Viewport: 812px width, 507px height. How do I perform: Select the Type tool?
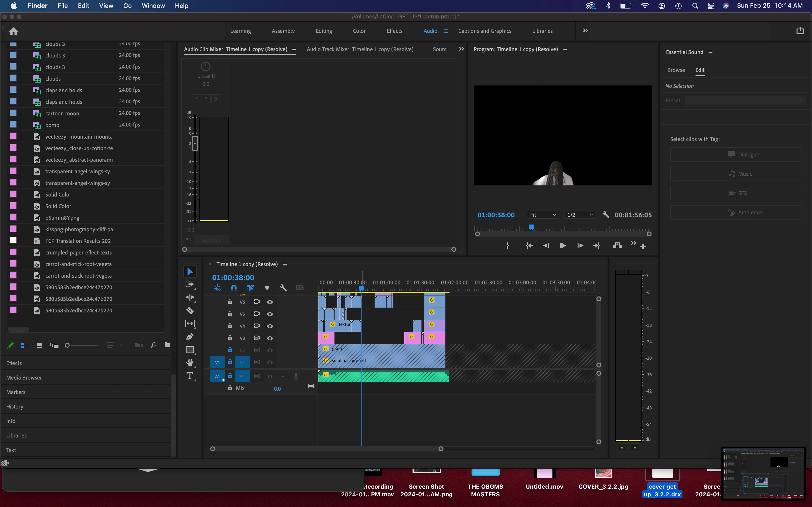(190, 376)
